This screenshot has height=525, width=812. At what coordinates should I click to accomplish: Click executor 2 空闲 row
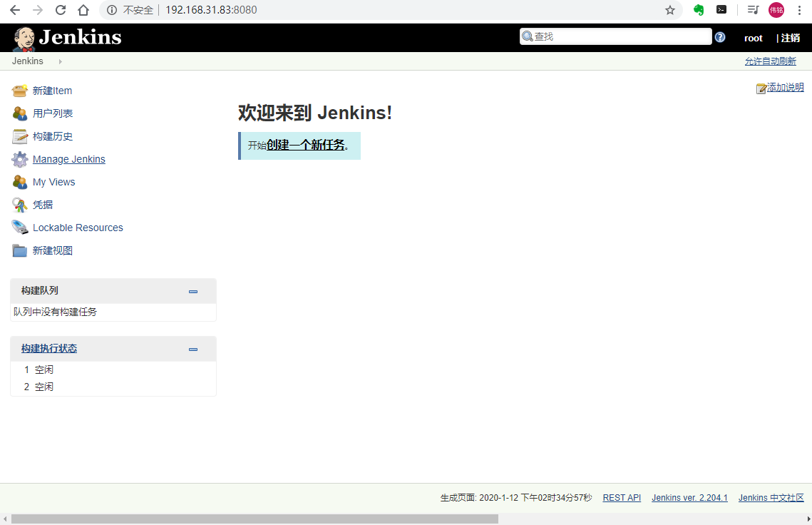pos(113,387)
